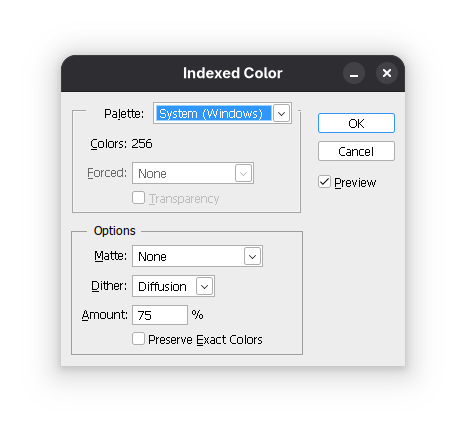
Task: Click the Amount label text
Action: pyautogui.click(x=105, y=315)
